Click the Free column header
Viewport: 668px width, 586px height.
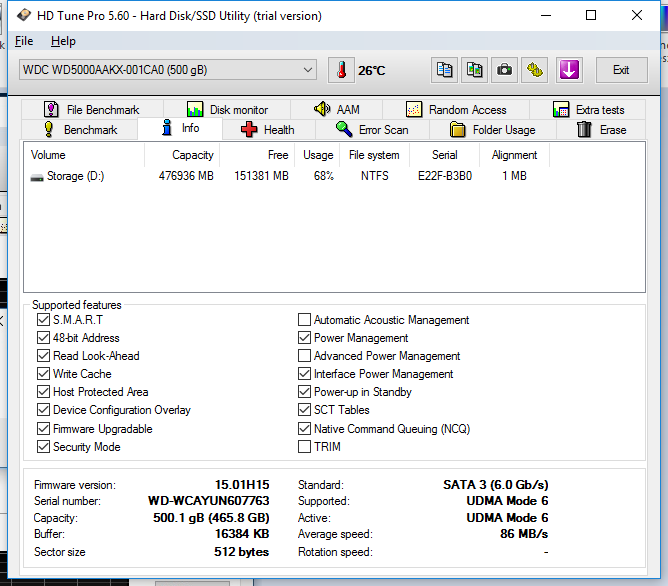[x=257, y=155]
